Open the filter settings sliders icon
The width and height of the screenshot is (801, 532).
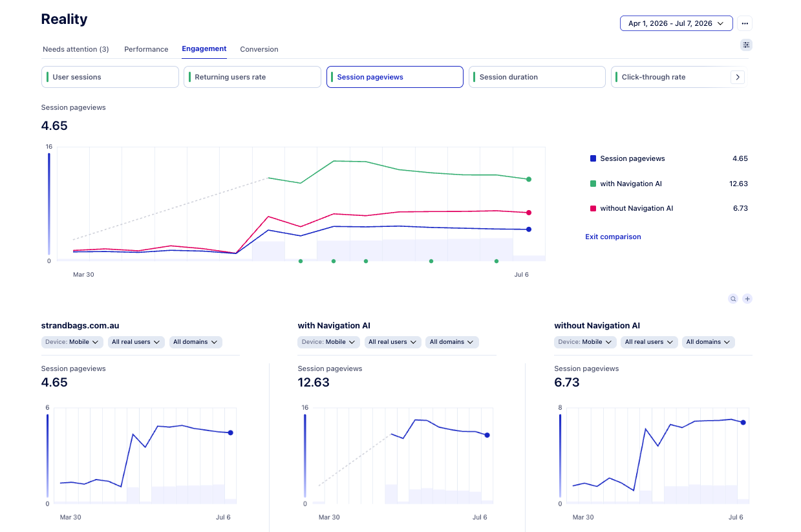coord(747,45)
